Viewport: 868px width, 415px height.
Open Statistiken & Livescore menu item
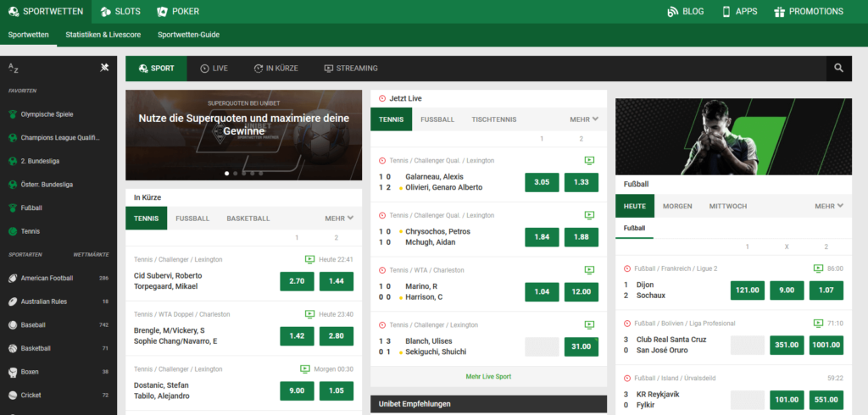pos(103,35)
